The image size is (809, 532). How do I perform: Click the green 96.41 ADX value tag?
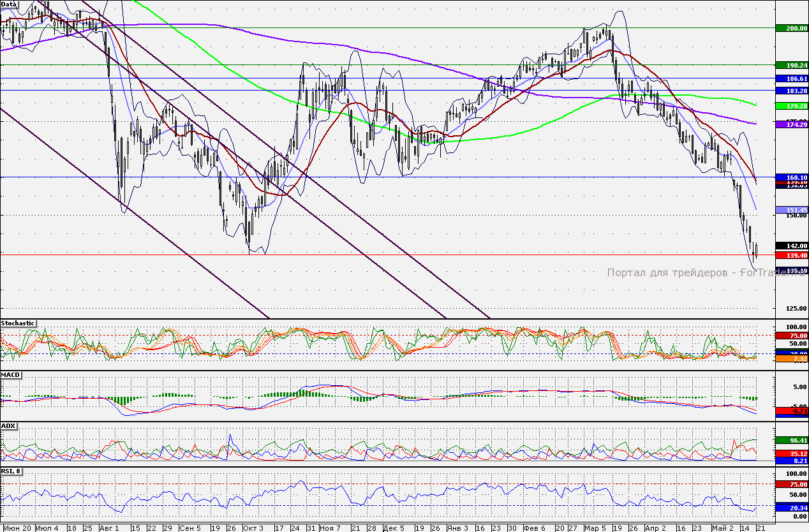click(x=791, y=440)
